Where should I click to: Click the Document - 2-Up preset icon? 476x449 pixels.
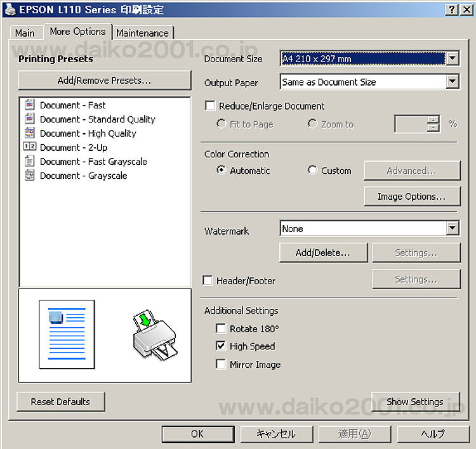(29, 147)
